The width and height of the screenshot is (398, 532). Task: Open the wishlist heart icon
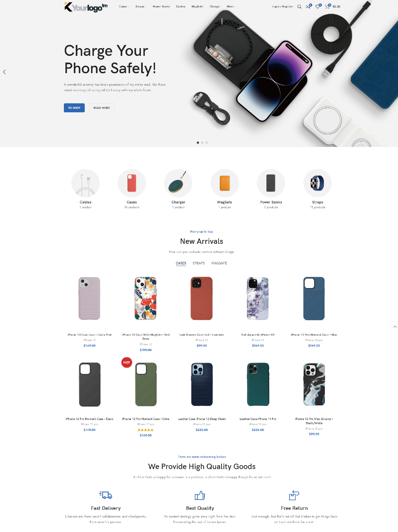[x=318, y=6]
